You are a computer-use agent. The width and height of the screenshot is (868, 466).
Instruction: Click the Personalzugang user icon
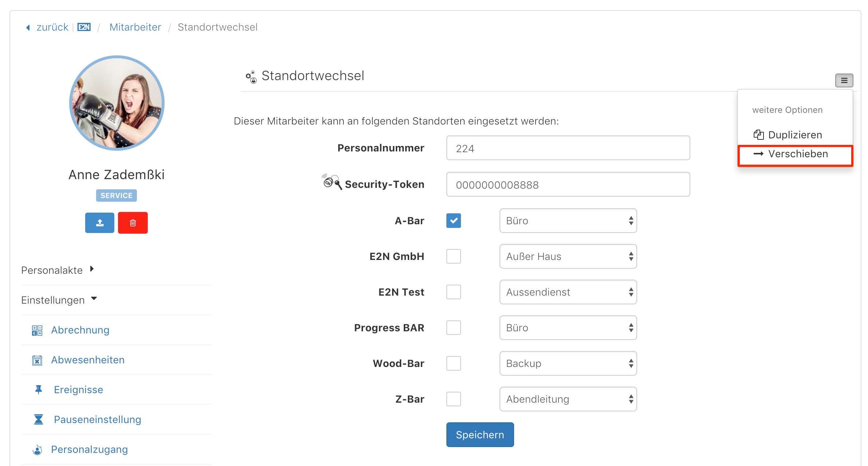tap(37, 450)
